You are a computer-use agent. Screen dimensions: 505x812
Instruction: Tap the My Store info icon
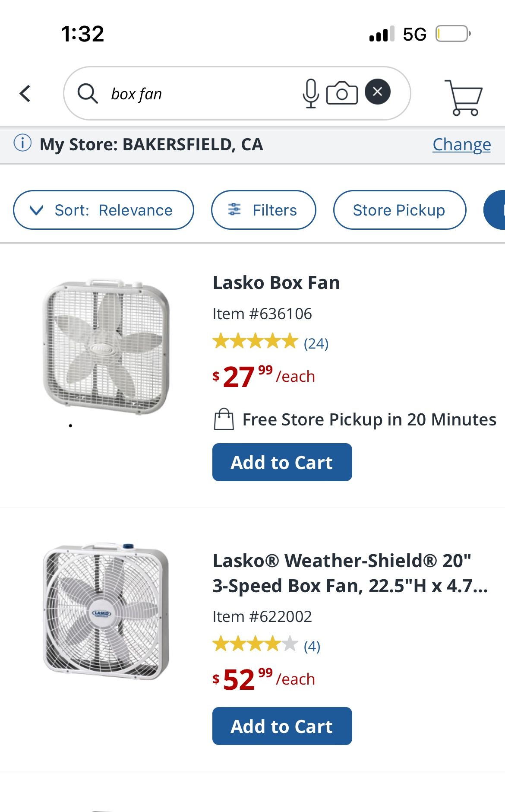pyautogui.click(x=22, y=143)
